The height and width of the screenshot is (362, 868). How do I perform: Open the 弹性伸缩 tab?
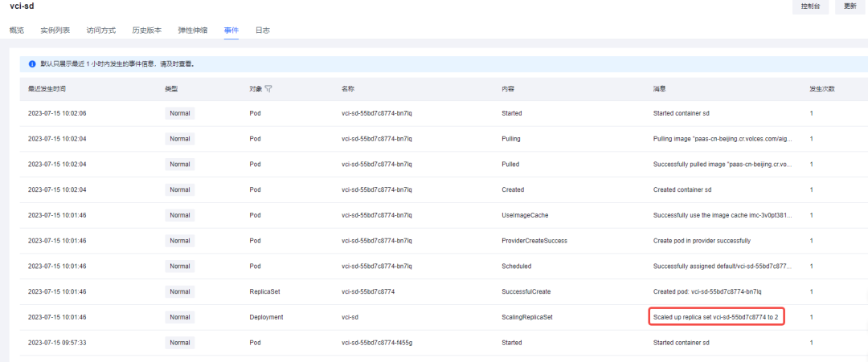pyautogui.click(x=193, y=31)
